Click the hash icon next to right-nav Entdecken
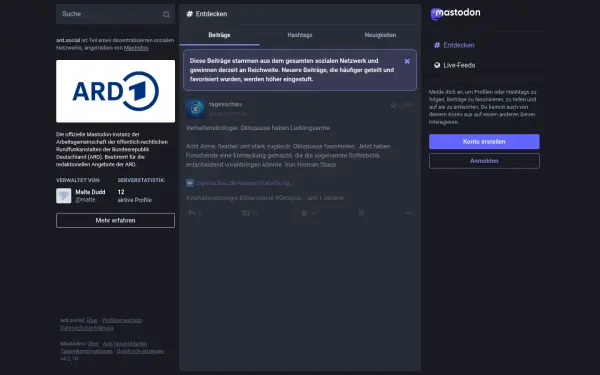Image resolution: width=600 pixels, height=375 pixels. [x=437, y=45]
